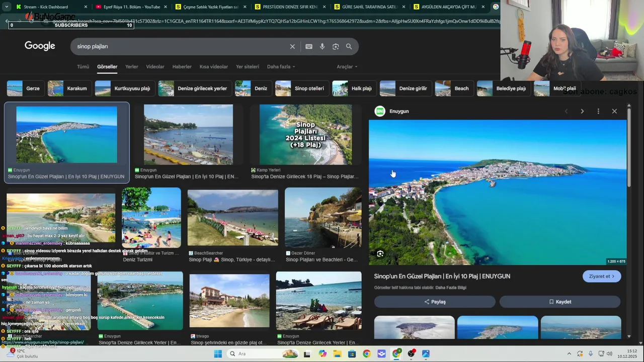The width and height of the screenshot is (644, 362).
Task: Click Lens search icon on preview image
Action: pyautogui.click(x=380, y=254)
